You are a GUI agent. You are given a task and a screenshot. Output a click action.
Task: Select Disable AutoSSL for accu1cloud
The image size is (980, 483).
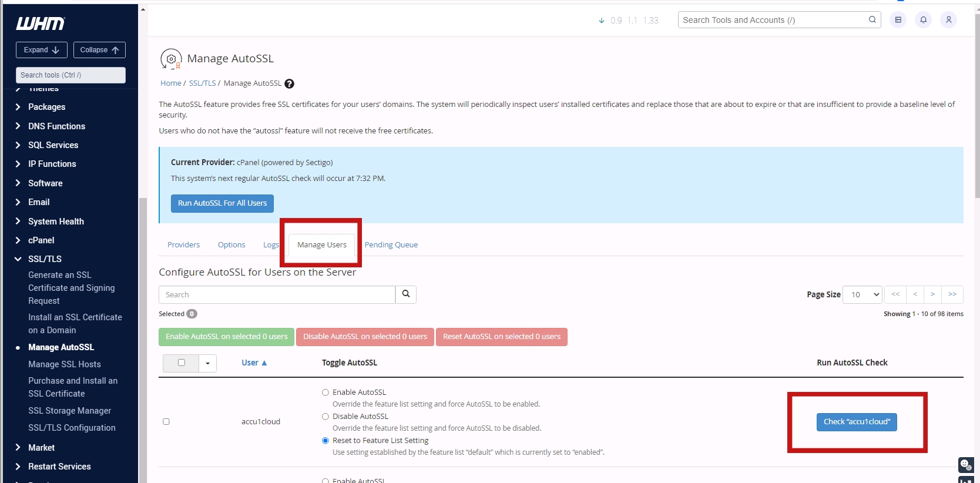[325, 417]
